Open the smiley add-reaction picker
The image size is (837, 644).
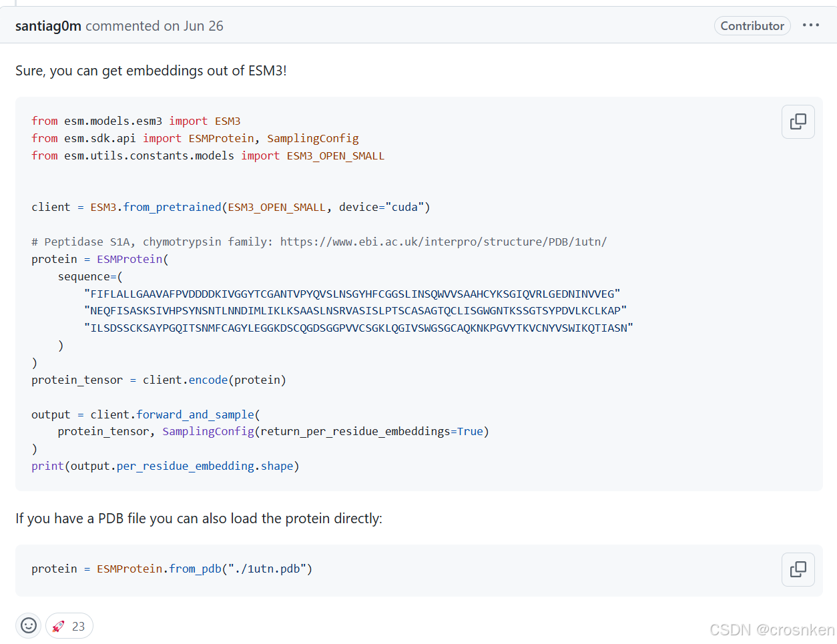click(x=29, y=625)
